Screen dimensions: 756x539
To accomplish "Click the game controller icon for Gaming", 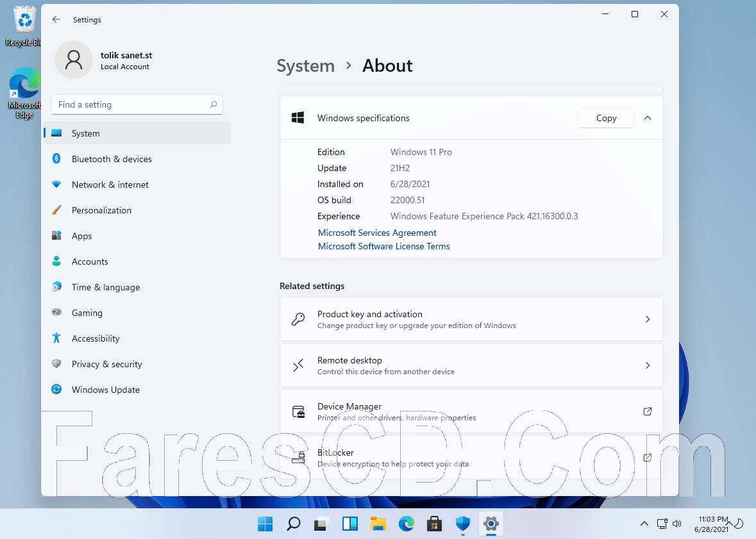I will (56, 312).
